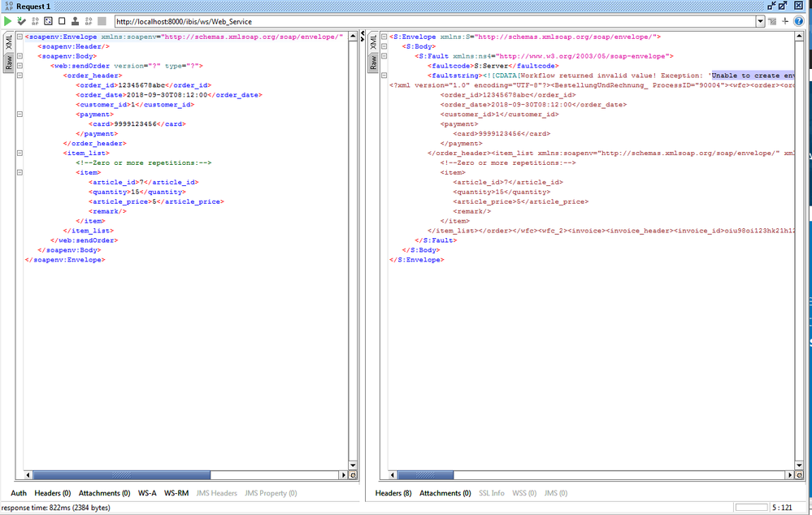
Task: Click the resize icon left of the window close button
Action: pos(782,6)
